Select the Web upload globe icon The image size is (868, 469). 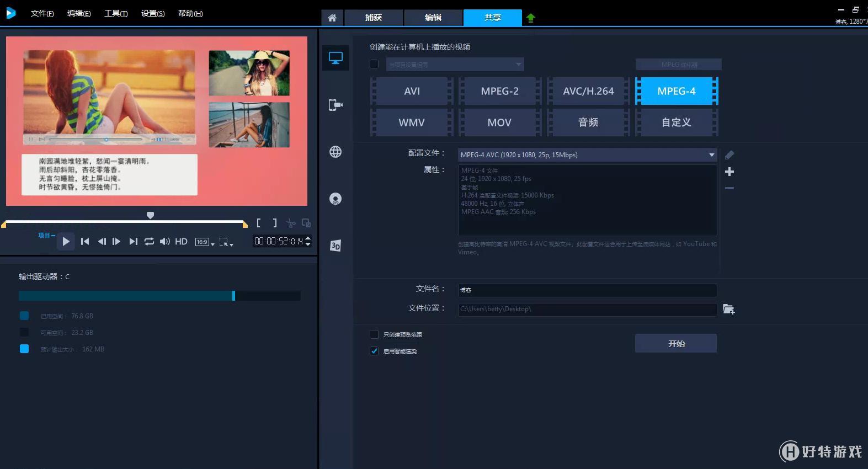(336, 152)
